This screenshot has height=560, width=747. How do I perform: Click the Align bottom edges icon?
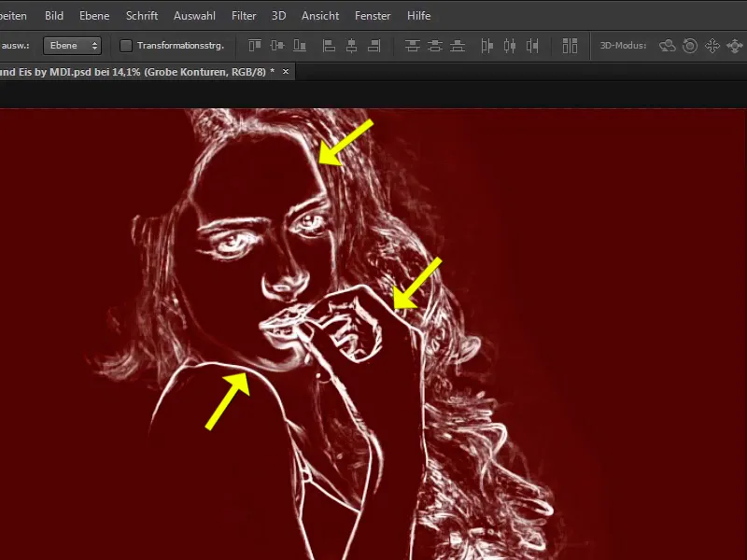coord(300,46)
